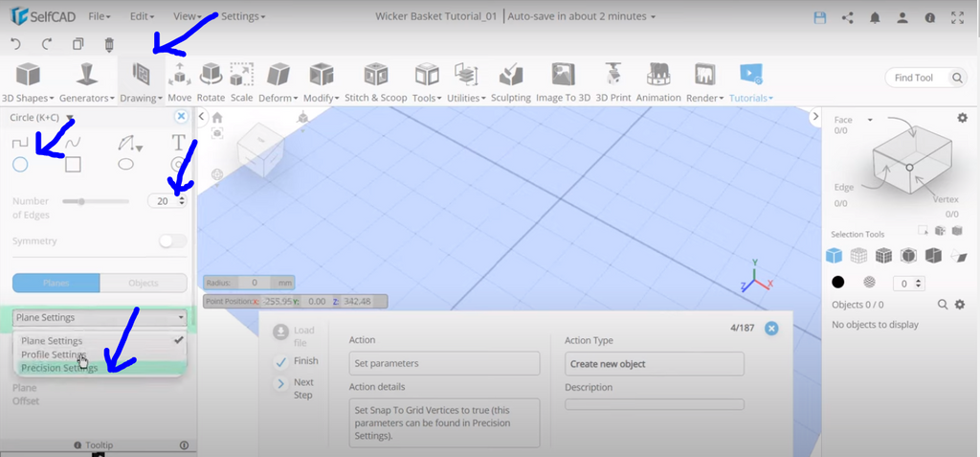Image resolution: width=980 pixels, height=457 pixels.
Task: Click the Next Step button
Action: pos(295,388)
